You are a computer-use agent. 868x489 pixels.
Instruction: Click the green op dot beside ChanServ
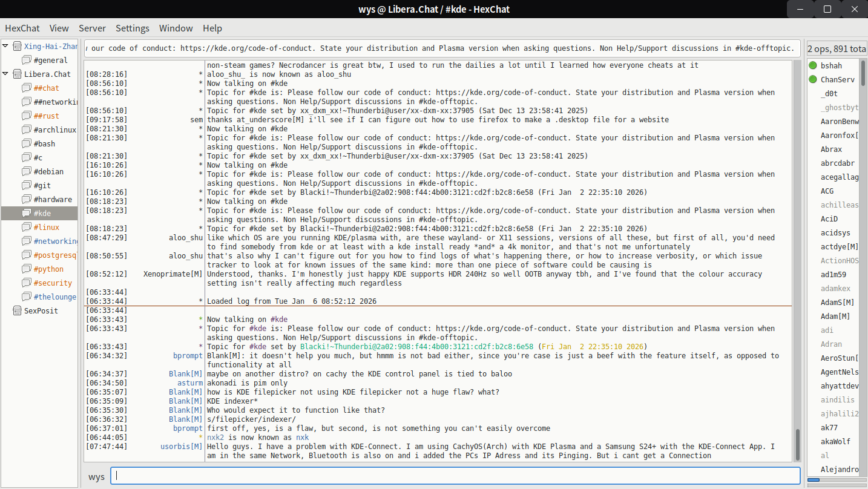[813, 79]
